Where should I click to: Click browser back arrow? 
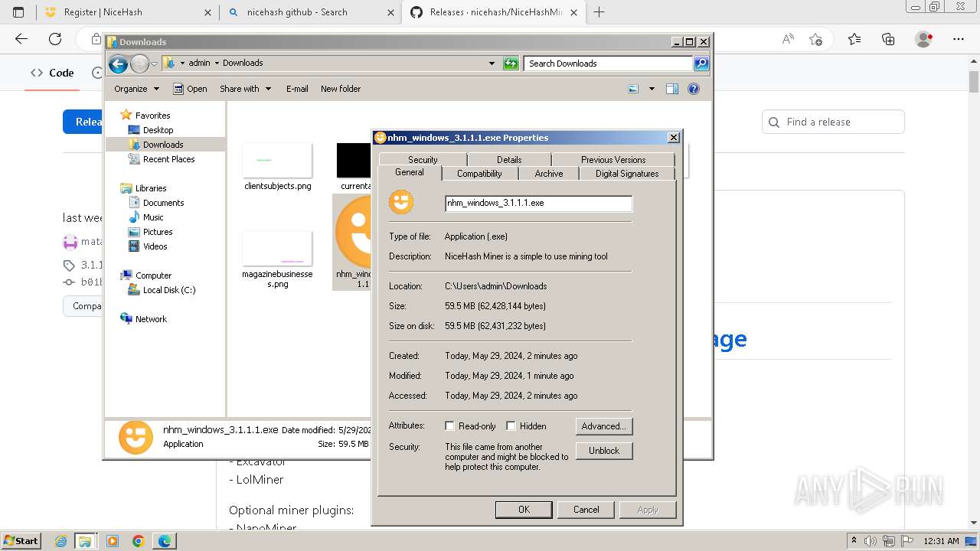click(21, 39)
